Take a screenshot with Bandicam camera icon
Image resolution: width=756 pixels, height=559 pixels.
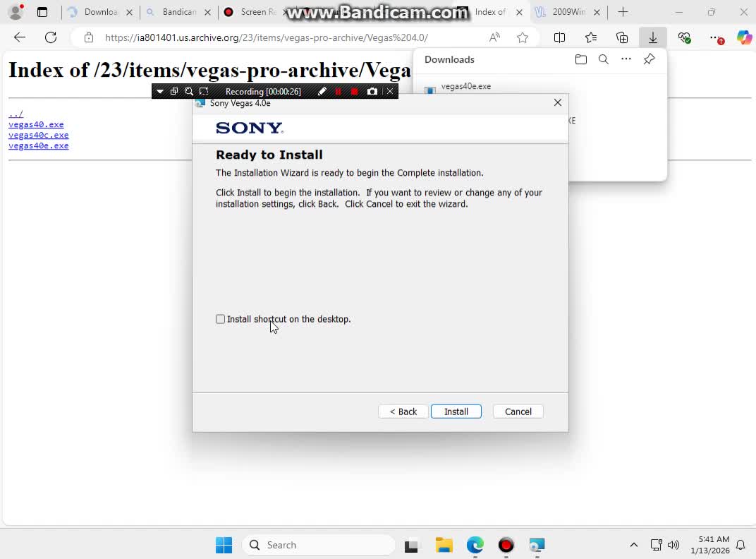pyautogui.click(x=372, y=91)
